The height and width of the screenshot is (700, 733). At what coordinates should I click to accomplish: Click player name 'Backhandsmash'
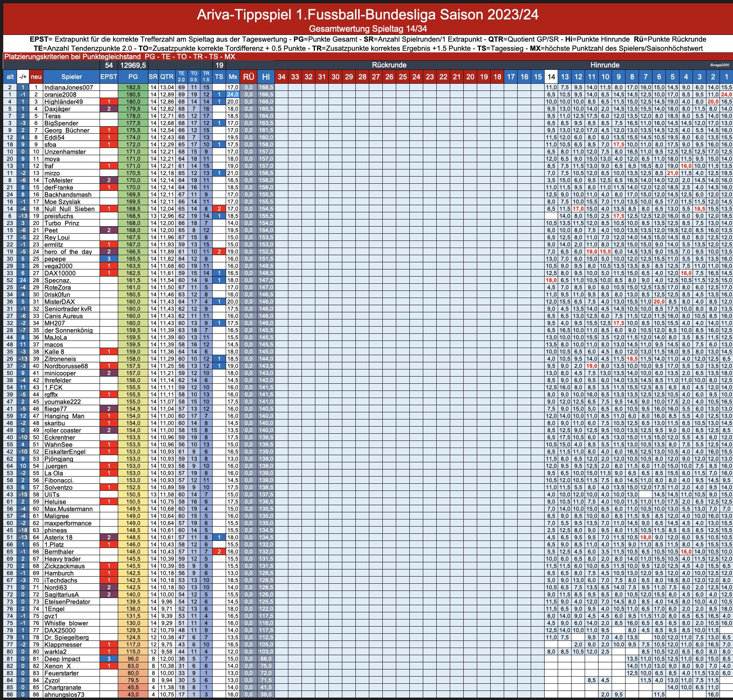click(x=68, y=194)
